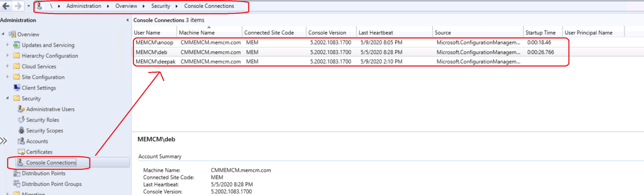Image resolution: width=644 pixels, height=195 pixels.
Task: Open dropdown arrow after Administration breadcrumb
Action: (108, 6)
